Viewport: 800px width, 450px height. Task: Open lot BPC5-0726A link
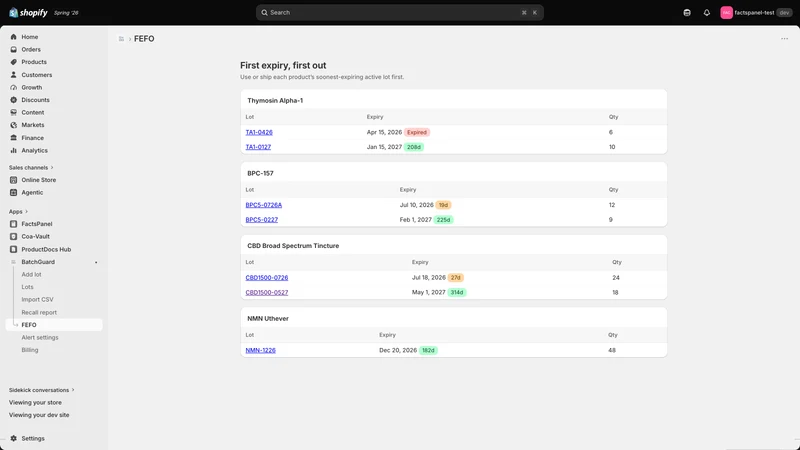coord(264,205)
